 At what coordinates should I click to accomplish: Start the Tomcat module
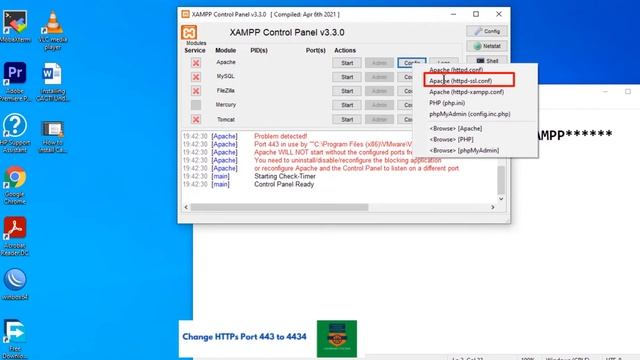tap(347, 119)
